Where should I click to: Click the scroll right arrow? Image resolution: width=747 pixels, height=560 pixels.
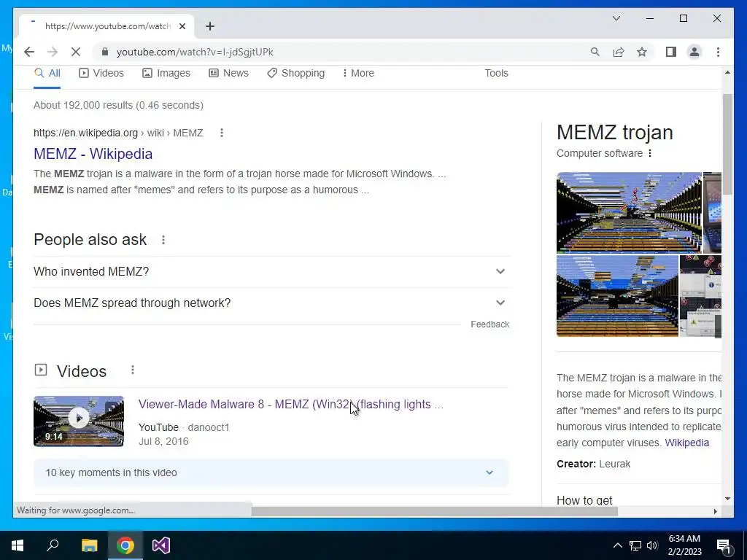click(x=715, y=511)
